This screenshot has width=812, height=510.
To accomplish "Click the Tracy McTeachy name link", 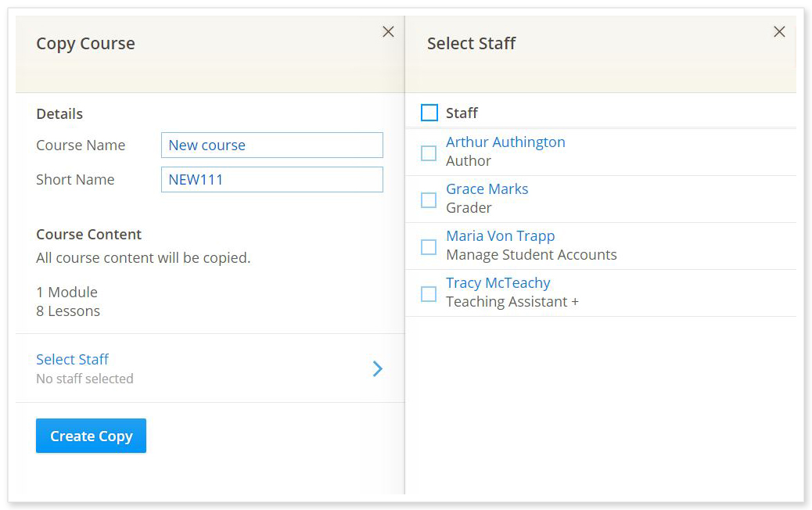I will 498,283.
